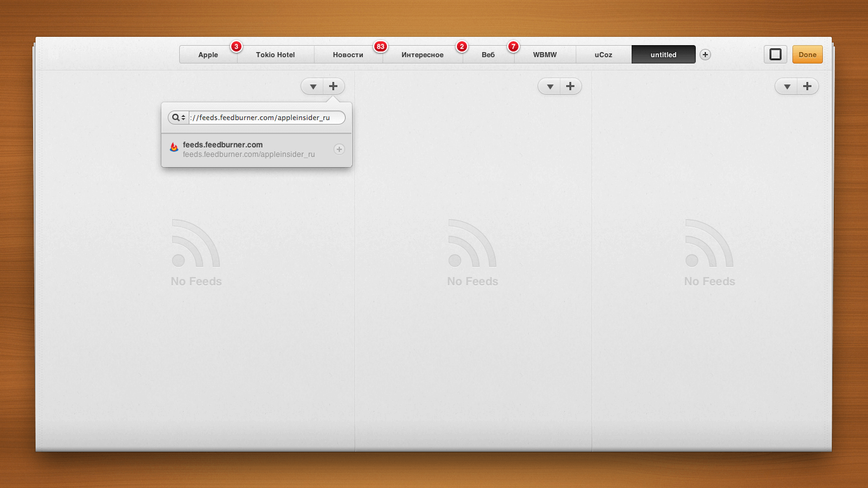868x488 pixels.
Task: Switch to the Tokio Hotel tab
Action: pos(275,55)
